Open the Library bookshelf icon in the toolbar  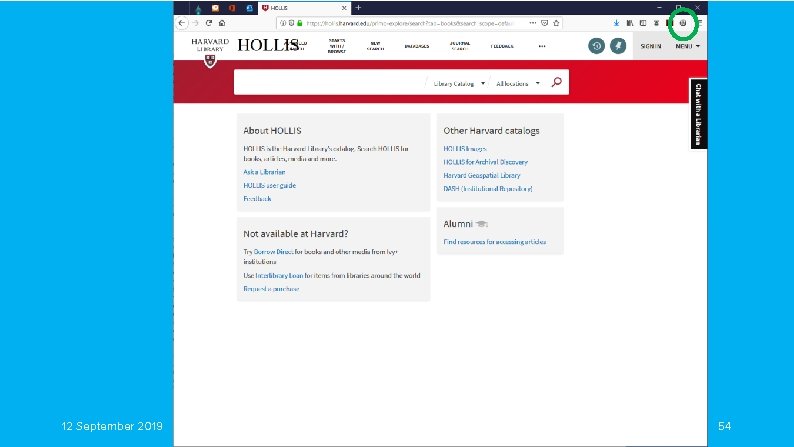point(630,23)
